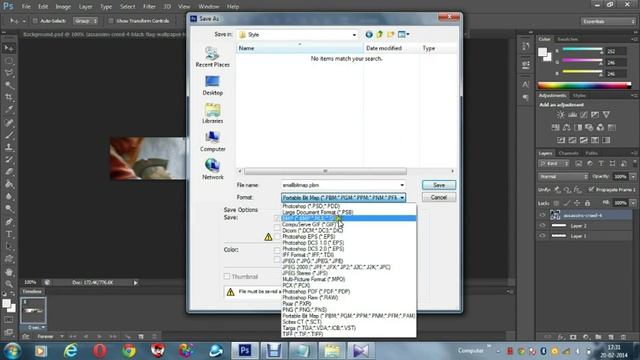Select the Hand tool in the toolbox
The image size is (640, 360).
[9, 271]
